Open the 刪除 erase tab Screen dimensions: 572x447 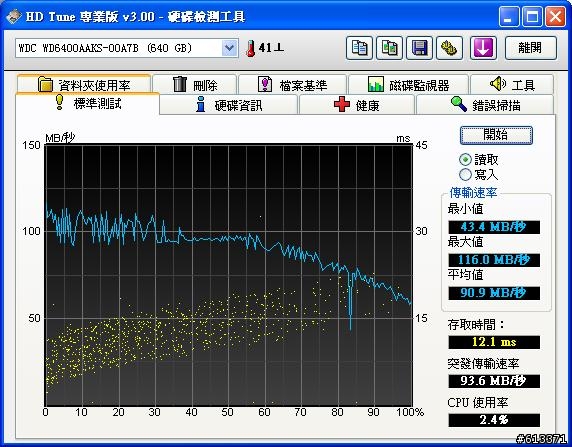pos(195,85)
